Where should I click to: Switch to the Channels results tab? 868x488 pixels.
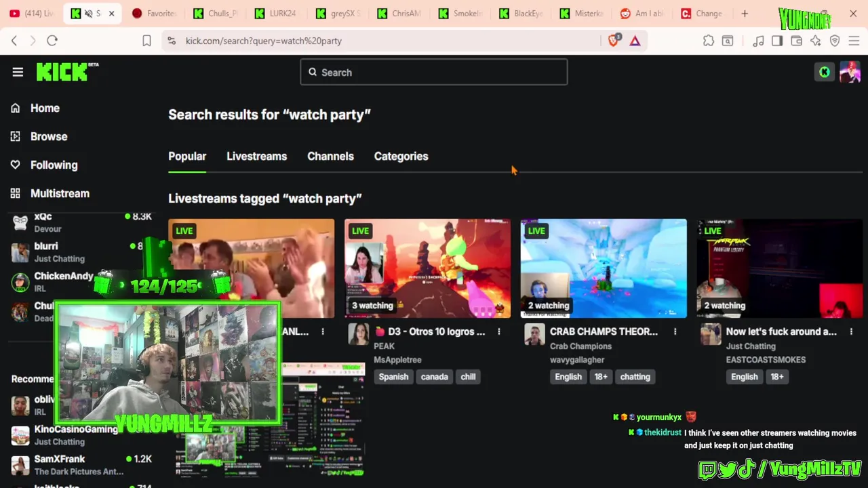(x=330, y=156)
